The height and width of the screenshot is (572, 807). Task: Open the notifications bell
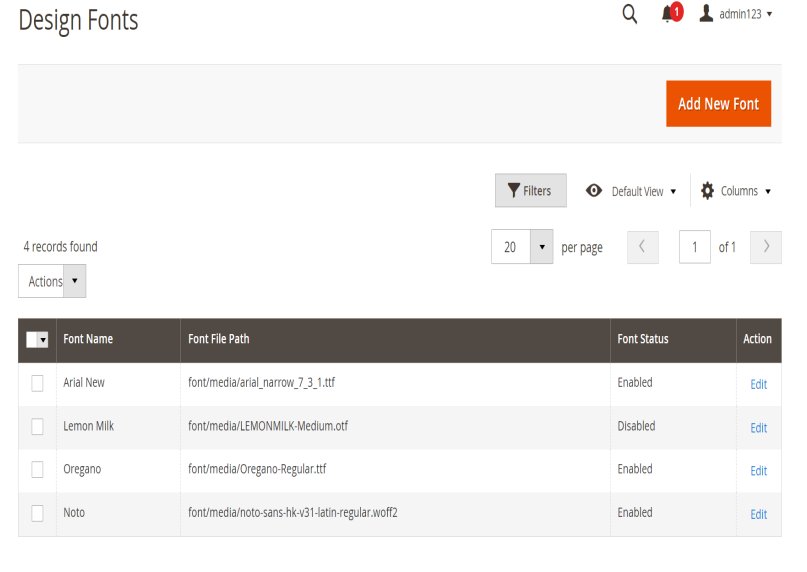[669, 14]
